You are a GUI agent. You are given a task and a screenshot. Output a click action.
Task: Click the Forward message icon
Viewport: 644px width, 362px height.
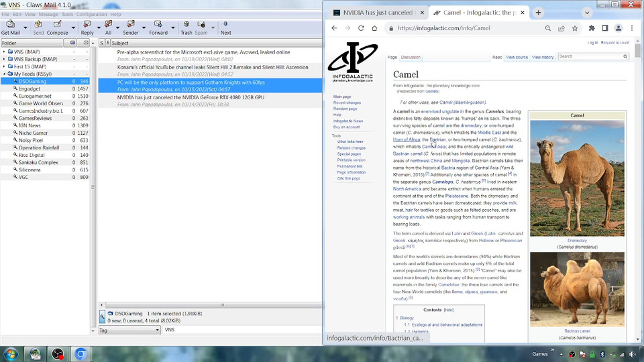(x=158, y=27)
